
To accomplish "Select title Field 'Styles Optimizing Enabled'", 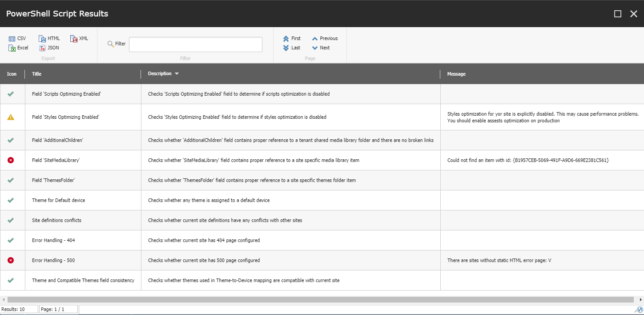I will 65,117.
